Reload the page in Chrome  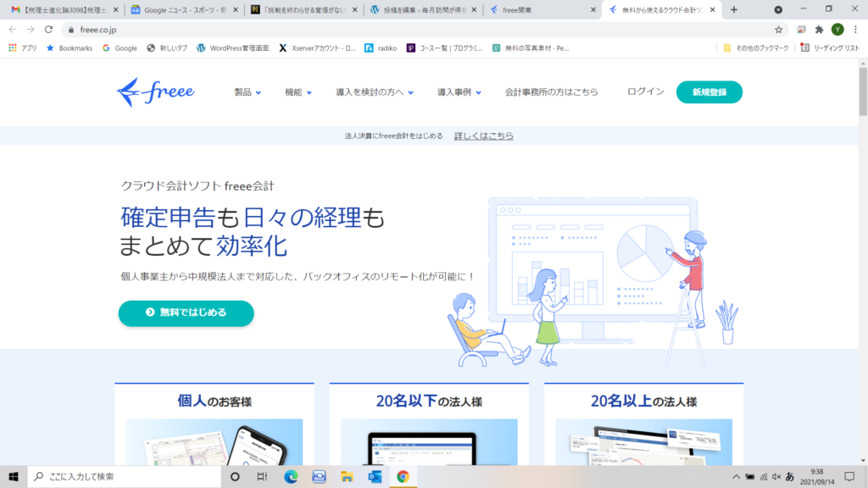48,29
